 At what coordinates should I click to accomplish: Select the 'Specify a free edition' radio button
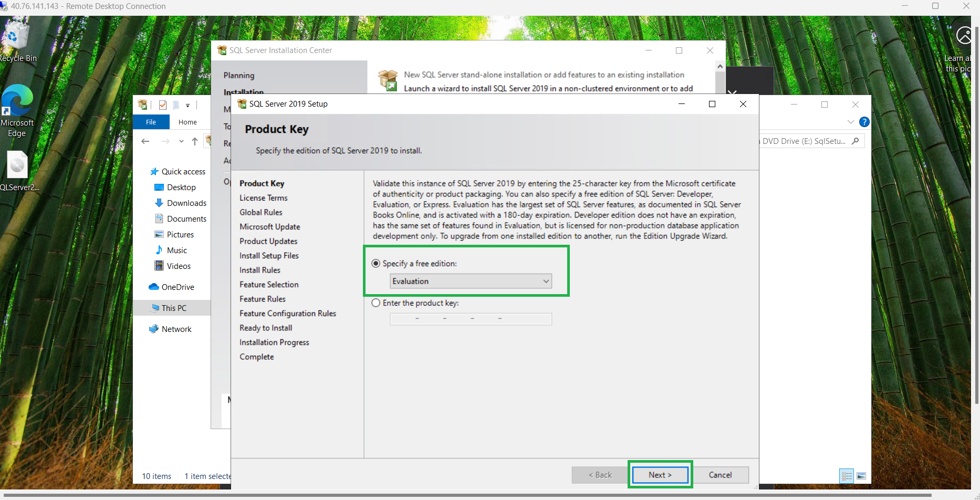pyautogui.click(x=376, y=264)
